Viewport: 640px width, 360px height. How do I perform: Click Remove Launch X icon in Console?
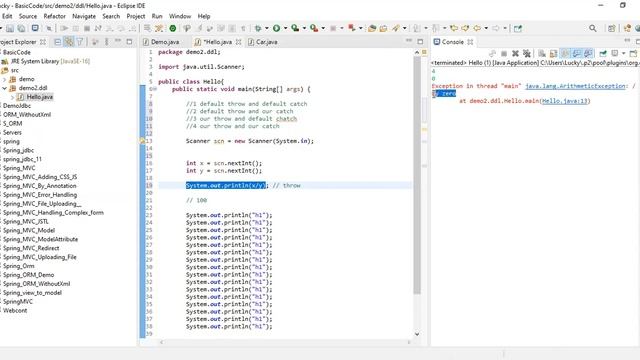coord(515,53)
